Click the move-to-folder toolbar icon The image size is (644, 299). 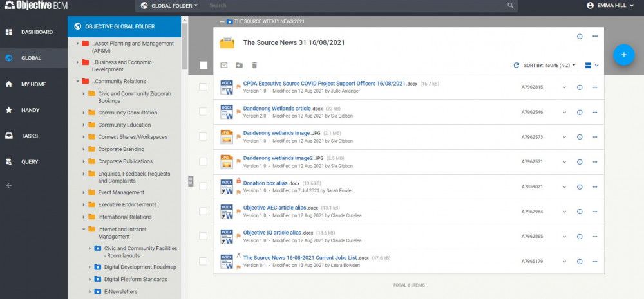tap(239, 65)
